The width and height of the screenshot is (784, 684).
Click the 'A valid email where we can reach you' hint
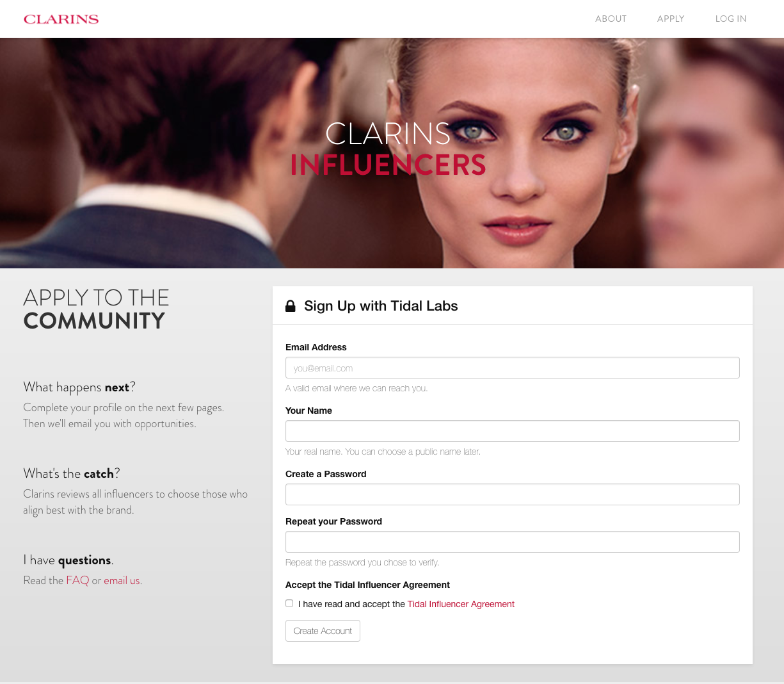click(x=356, y=388)
